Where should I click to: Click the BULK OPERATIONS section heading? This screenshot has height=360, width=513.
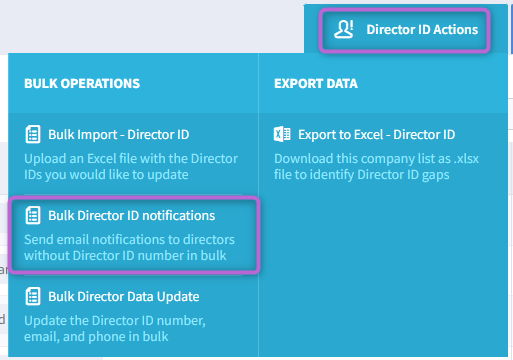pyautogui.click(x=82, y=83)
